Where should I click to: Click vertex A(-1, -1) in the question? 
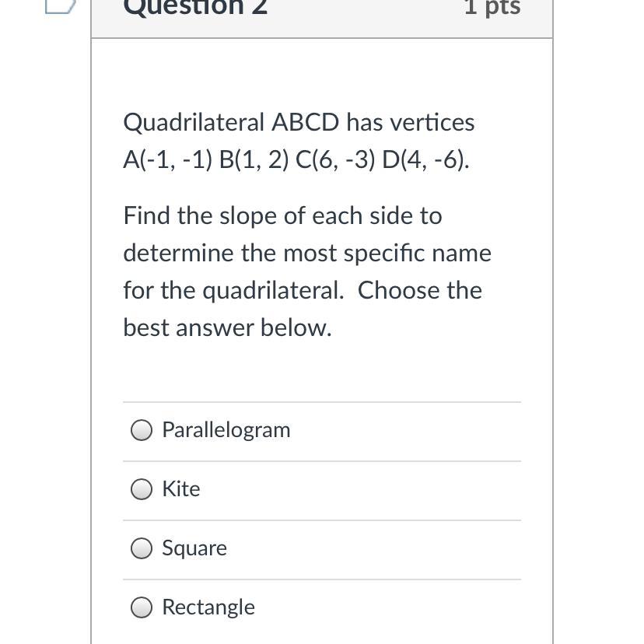(x=168, y=161)
